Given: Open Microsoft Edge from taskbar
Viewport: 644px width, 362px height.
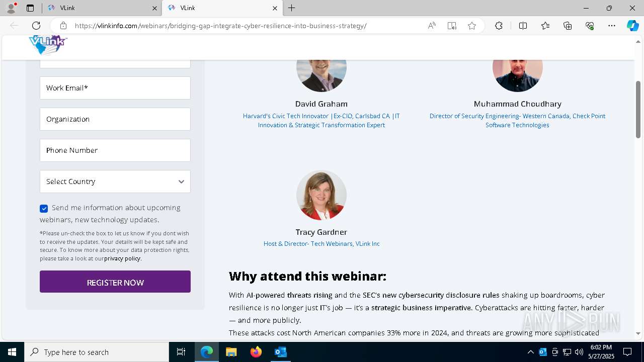Looking at the screenshot, I should (x=207, y=352).
